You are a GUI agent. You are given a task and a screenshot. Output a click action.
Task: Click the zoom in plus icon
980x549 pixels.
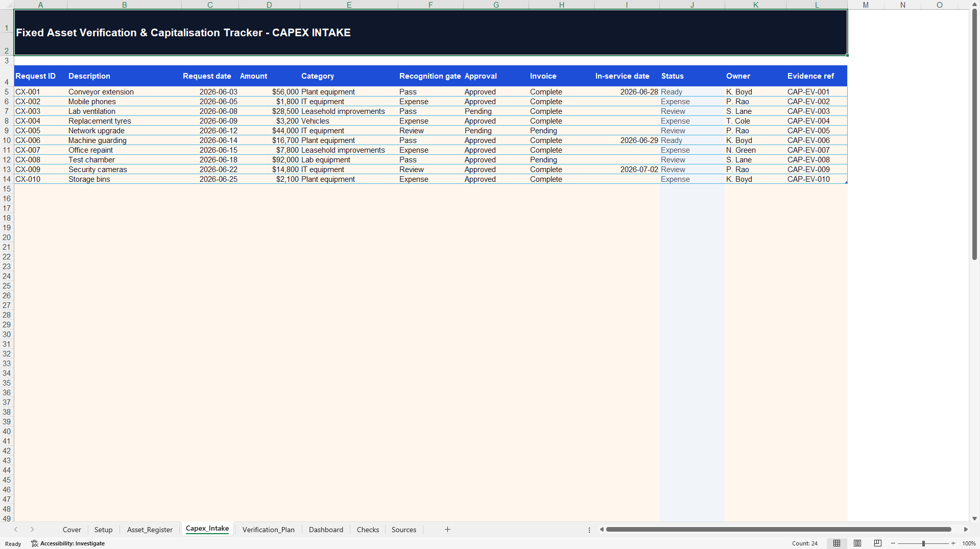pos(953,543)
